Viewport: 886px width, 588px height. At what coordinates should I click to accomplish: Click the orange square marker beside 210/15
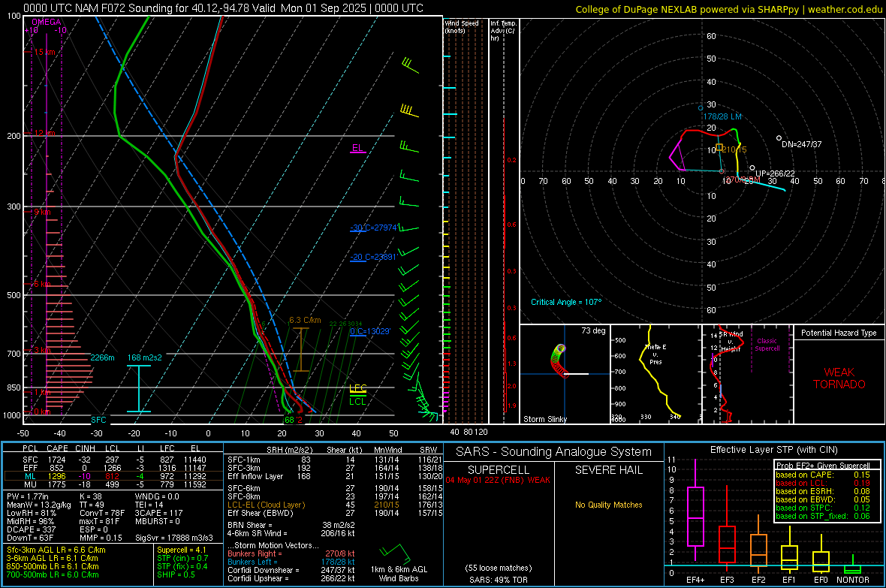click(719, 147)
